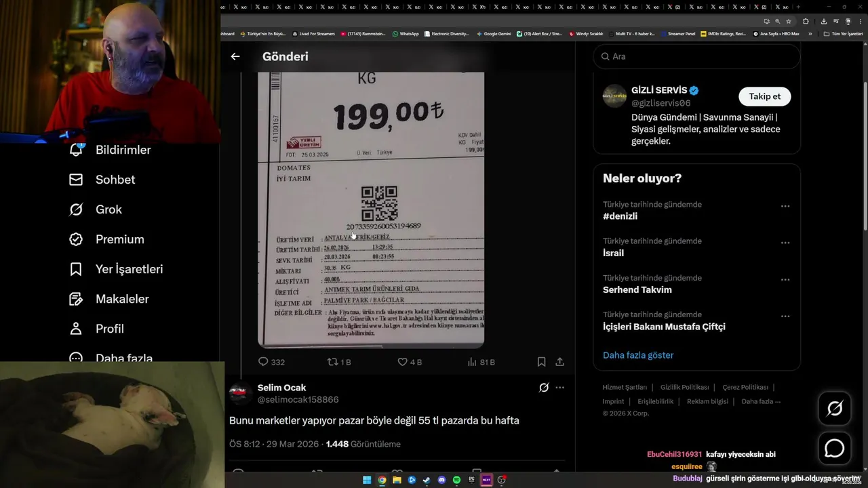Image resolution: width=868 pixels, height=488 pixels.
Task: Open Profil from the sidebar
Action: (96, 329)
